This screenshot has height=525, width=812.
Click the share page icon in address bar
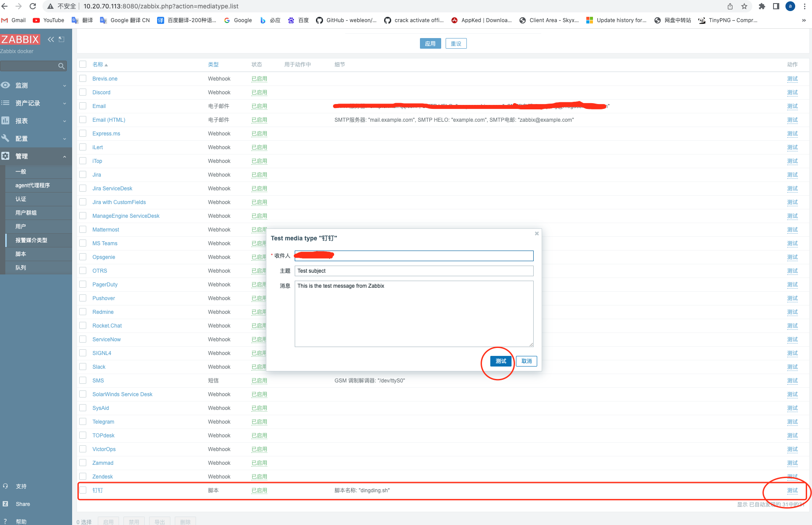click(x=730, y=6)
